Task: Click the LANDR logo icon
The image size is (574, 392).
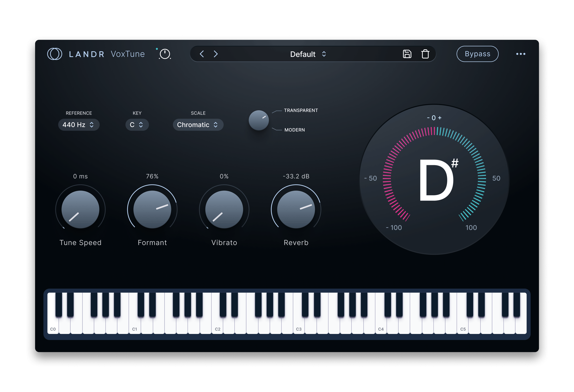Action: click(55, 54)
